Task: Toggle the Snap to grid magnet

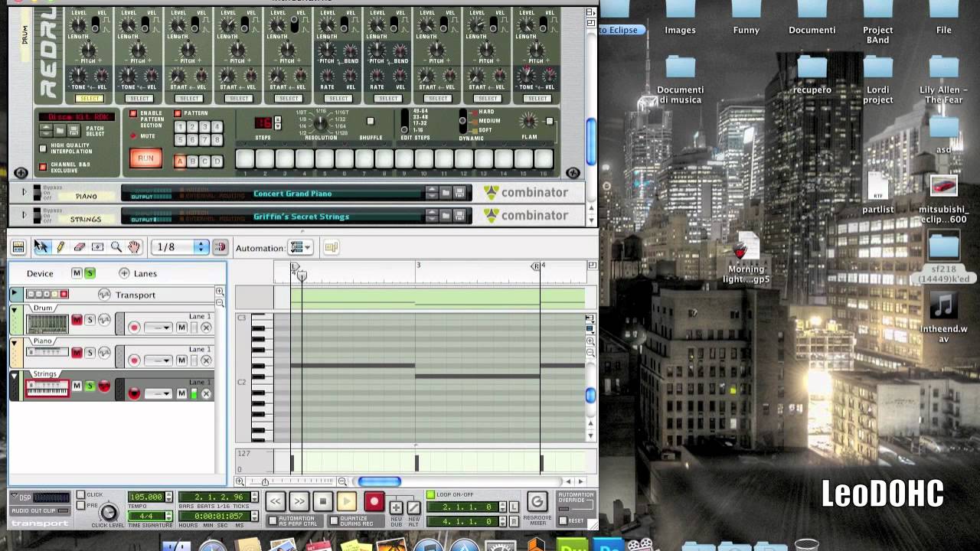Action: pyautogui.click(x=220, y=247)
